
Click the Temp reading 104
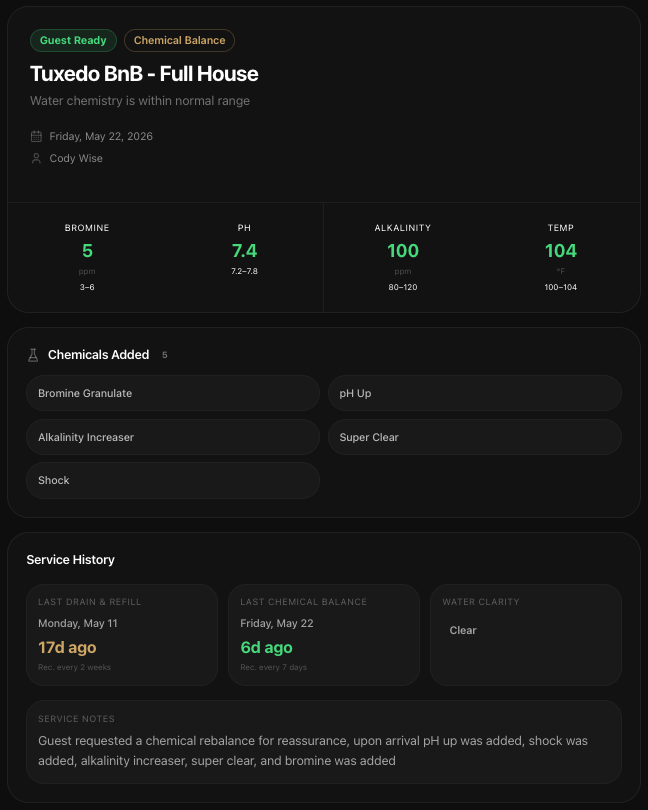(561, 251)
